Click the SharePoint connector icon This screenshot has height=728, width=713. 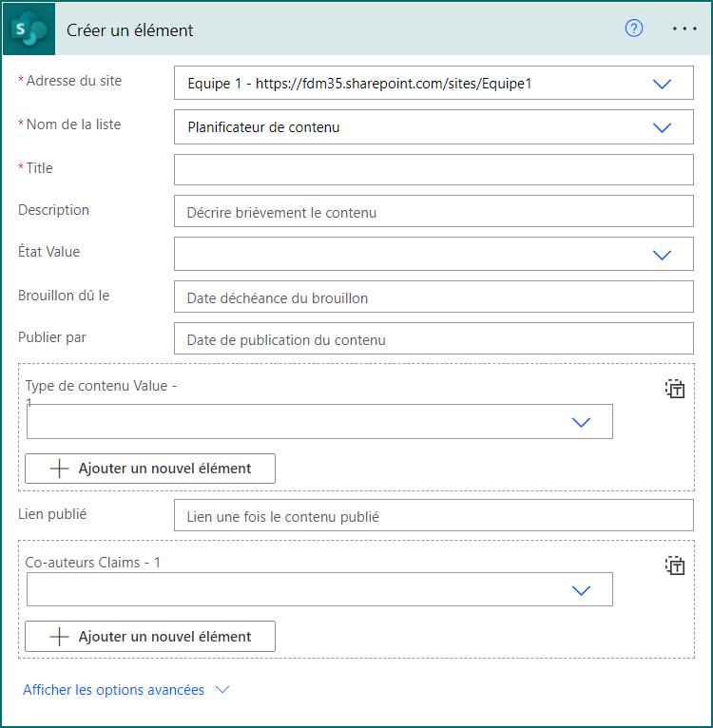point(29,29)
